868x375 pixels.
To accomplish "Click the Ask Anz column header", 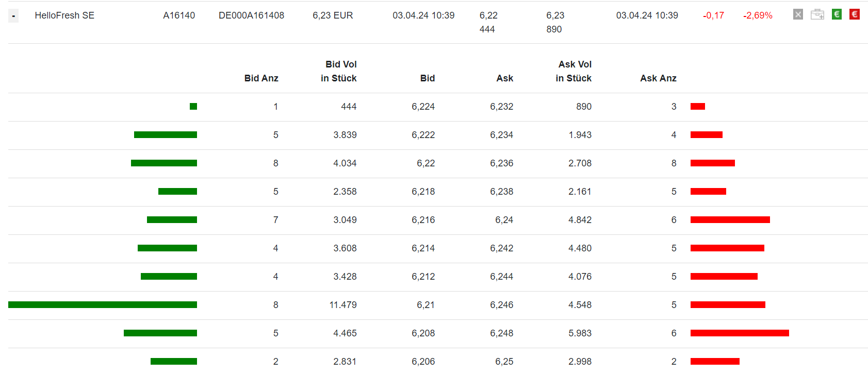I will 658,78.
